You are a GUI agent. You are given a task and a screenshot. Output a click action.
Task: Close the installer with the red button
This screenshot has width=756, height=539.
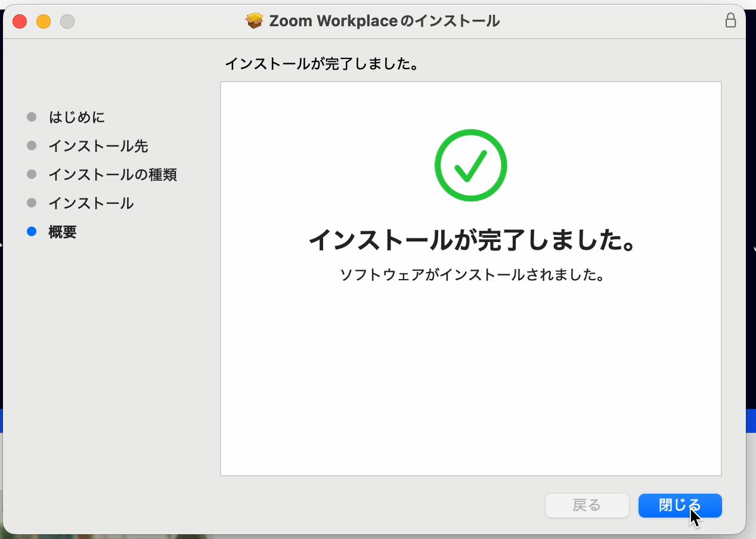(20, 21)
